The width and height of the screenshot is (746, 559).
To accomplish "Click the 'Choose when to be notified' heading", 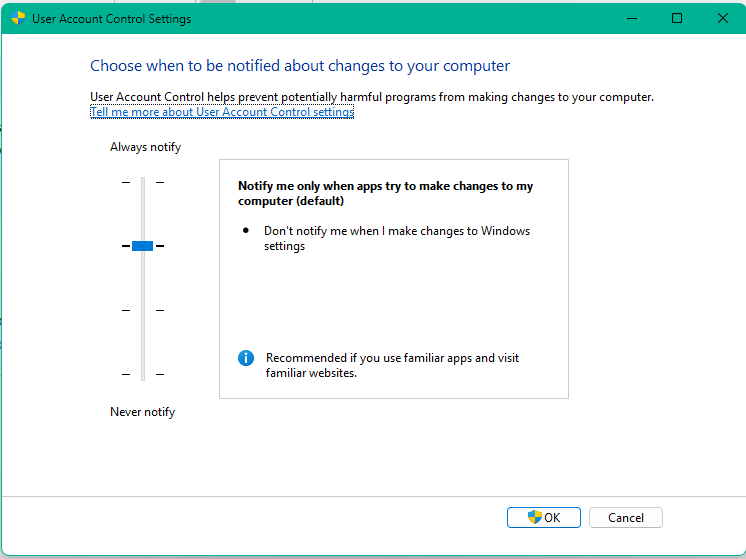I will 300,66.
